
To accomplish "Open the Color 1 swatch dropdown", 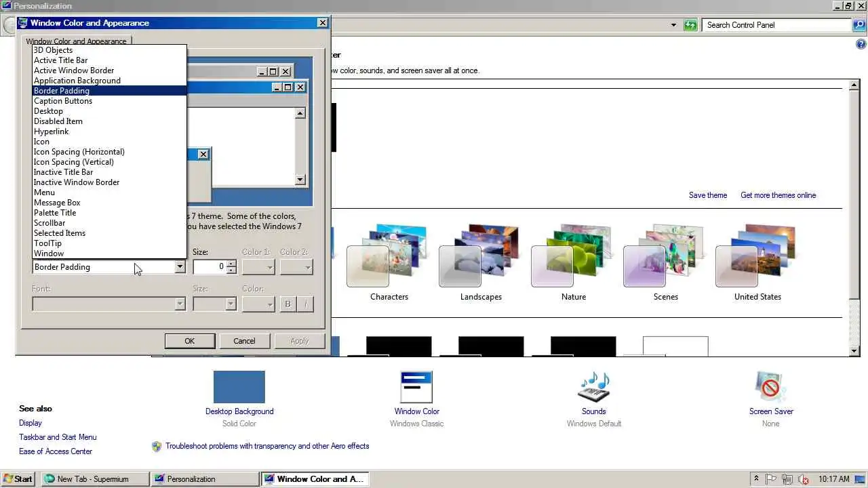I will tap(258, 267).
